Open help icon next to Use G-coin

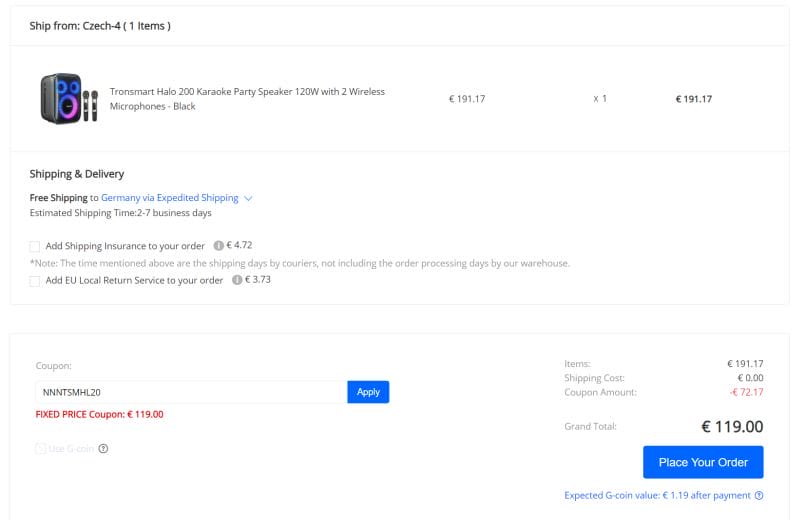tap(103, 449)
